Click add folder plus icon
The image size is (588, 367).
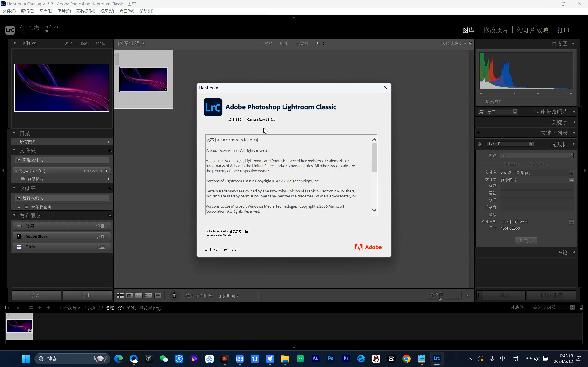tap(110, 150)
